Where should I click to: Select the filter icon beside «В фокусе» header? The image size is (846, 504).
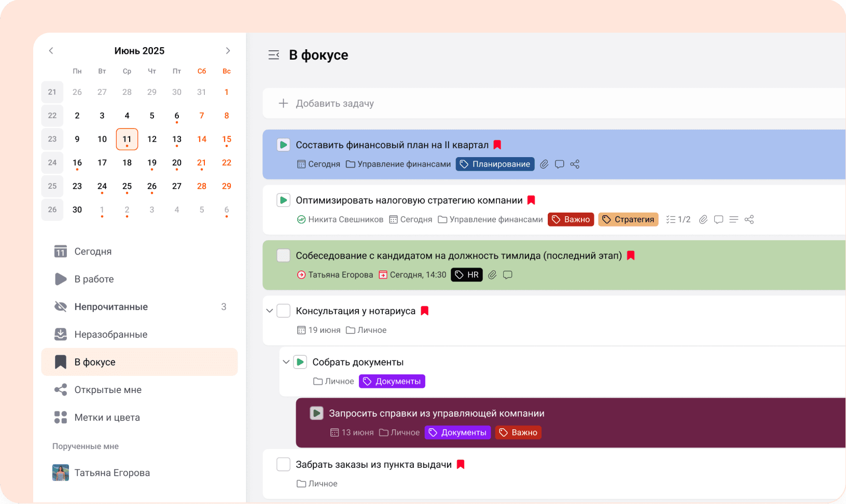point(274,54)
